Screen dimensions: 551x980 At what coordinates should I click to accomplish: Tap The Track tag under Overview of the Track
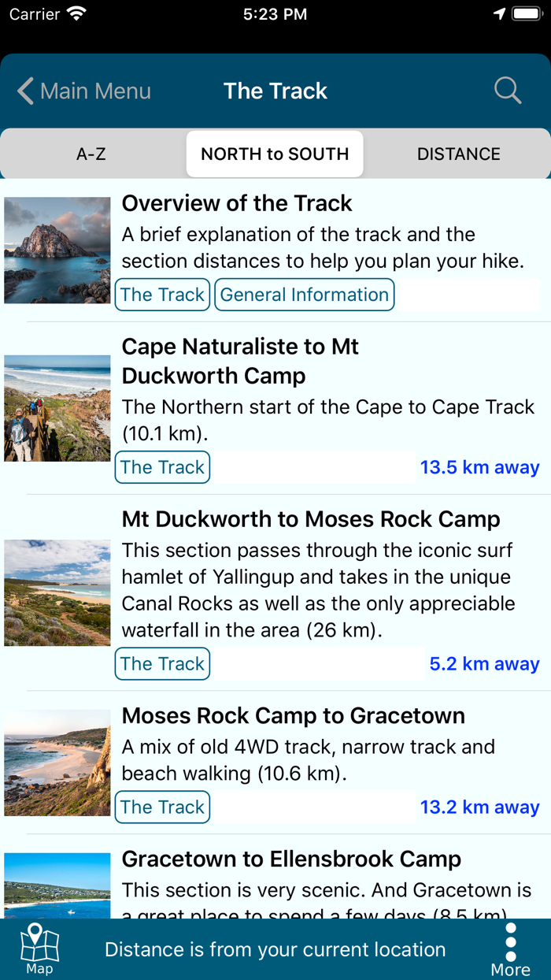click(x=162, y=294)
